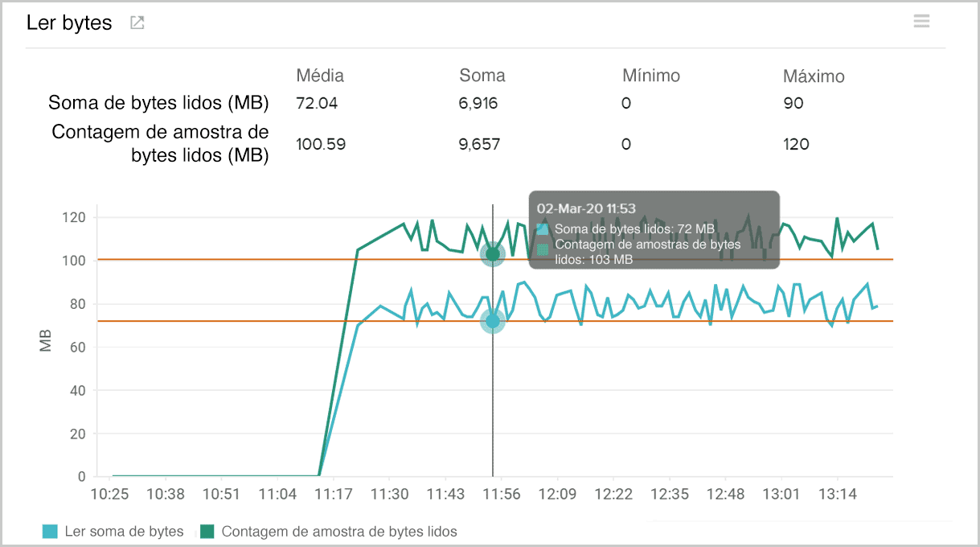Expand the chart menu in the top-right corner
980x547 pixels.
click(921, 21)
